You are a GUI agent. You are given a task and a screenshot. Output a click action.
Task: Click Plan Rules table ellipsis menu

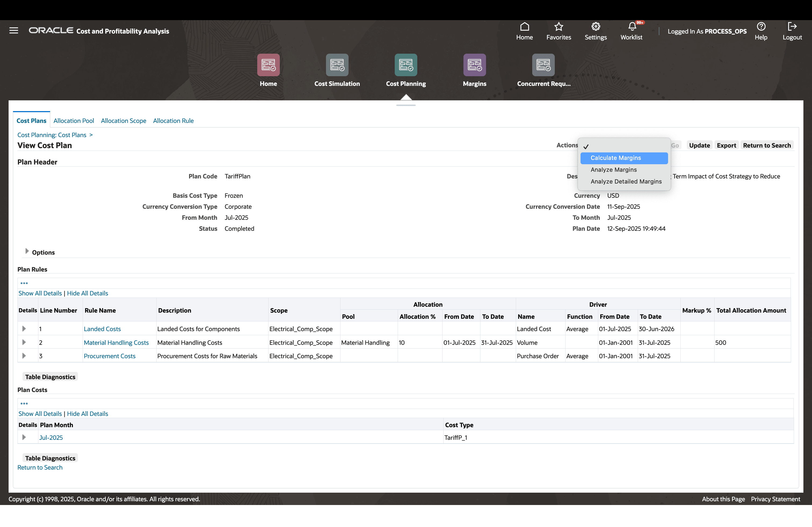click(24, 283)
